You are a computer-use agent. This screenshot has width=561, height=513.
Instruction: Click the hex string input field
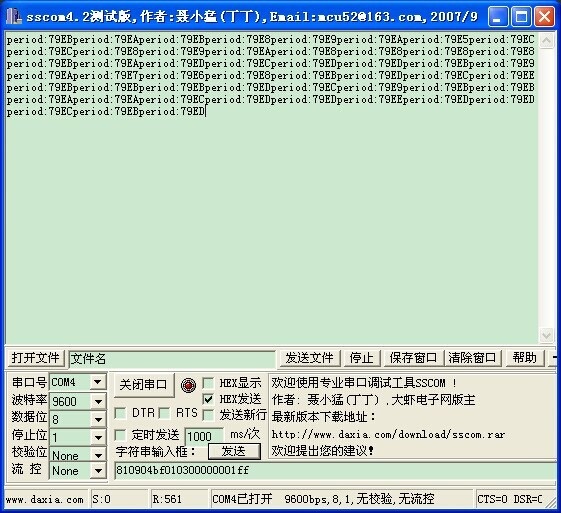335,470
